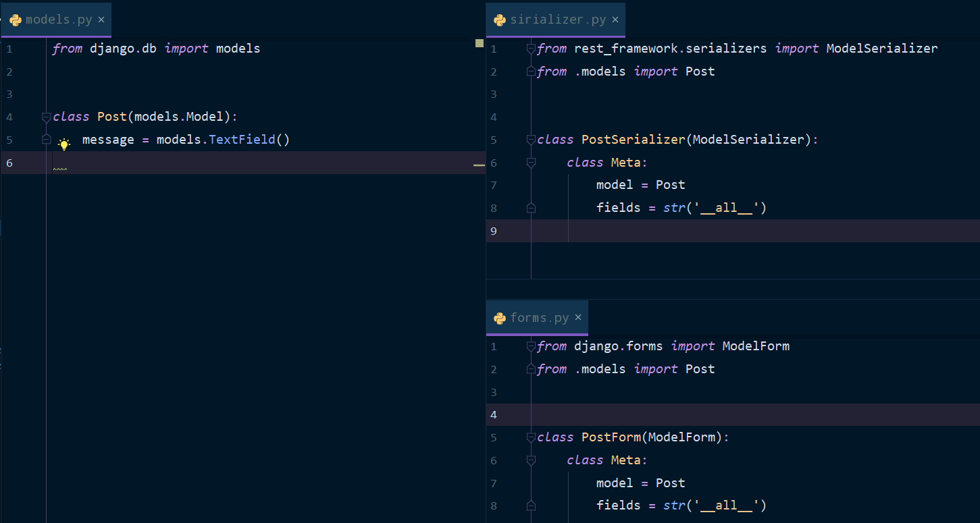Click line number 1 in models.py gutter
This screenshot has height=523, width=980.
9,49
